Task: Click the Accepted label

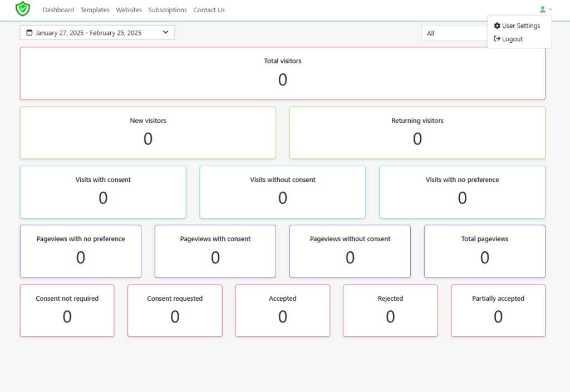Action: (x=282, y=299)
